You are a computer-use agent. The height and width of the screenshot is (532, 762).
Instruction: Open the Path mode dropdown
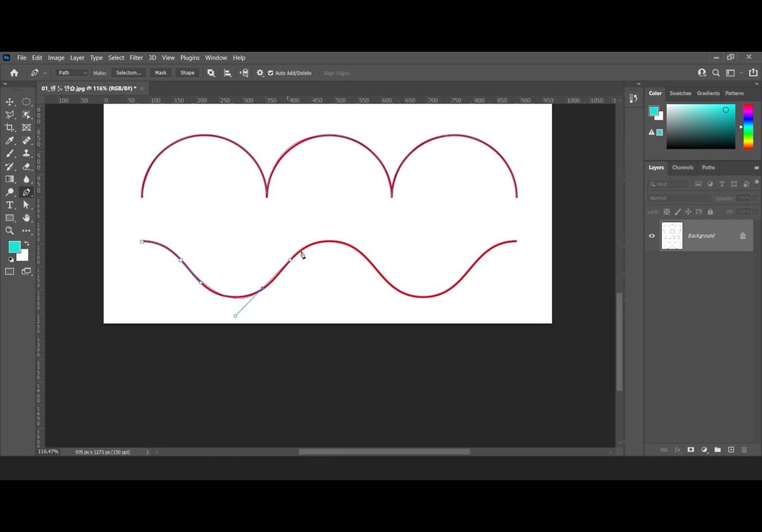pos(72,73)
